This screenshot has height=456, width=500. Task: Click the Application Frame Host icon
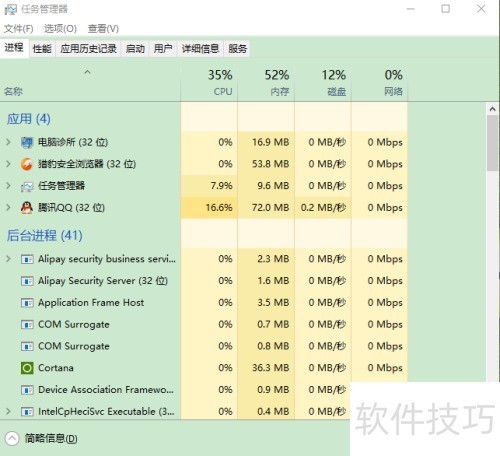(x=27, y=303)
